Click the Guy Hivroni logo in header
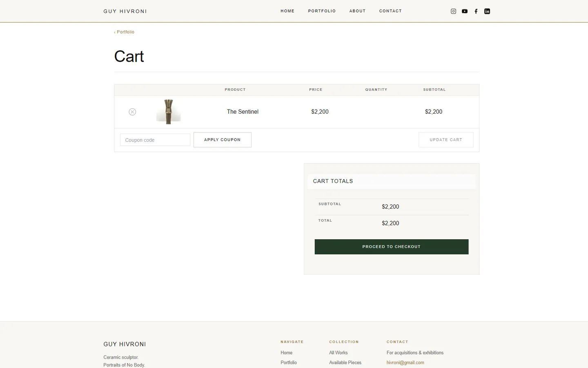The width and height of the screenshot is (588, 368). pyautogui.click(x=125, y=11)
